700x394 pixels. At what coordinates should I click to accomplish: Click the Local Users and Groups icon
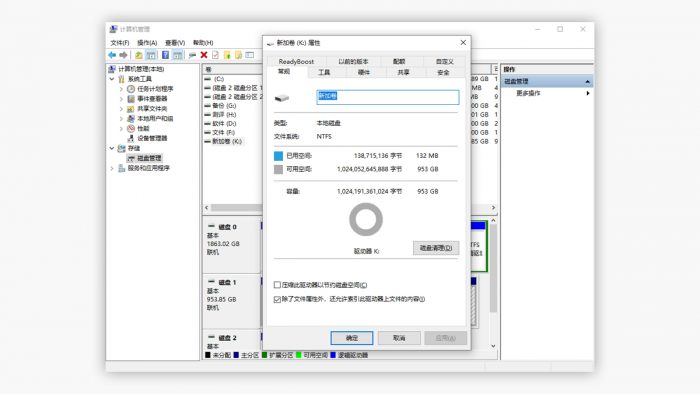(x=131, y=118)
